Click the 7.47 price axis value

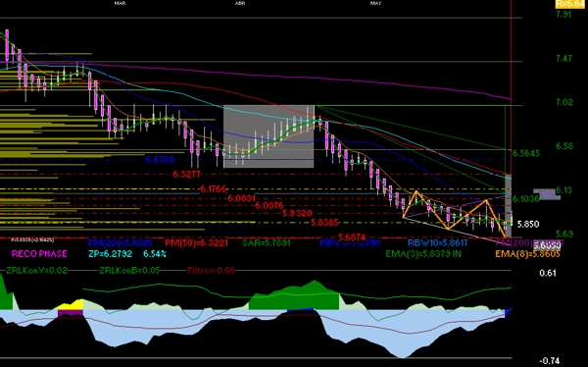[564, 58]
